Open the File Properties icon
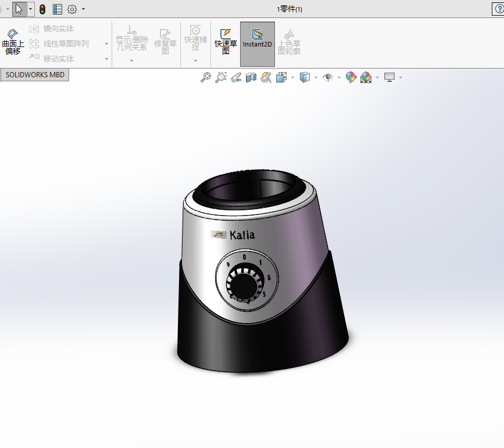504x448 pixels. [58, 9]
